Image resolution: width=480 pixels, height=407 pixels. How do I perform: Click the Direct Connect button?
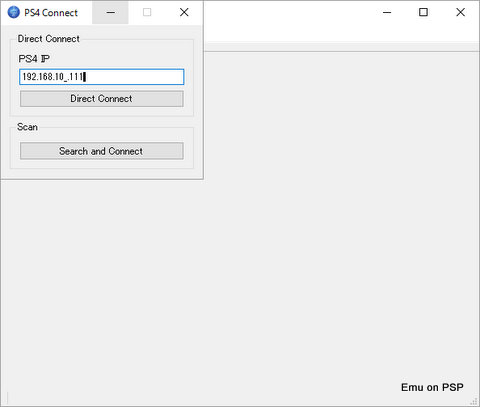pyautogui.click(x=102, y=99)
